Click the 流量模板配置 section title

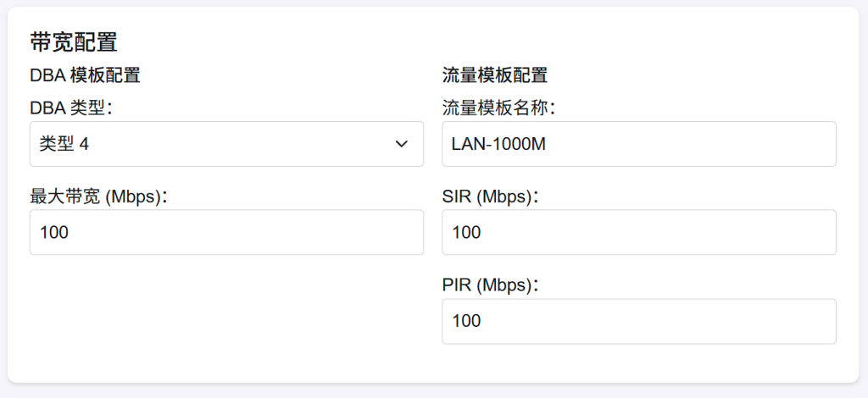click(495, 75)
